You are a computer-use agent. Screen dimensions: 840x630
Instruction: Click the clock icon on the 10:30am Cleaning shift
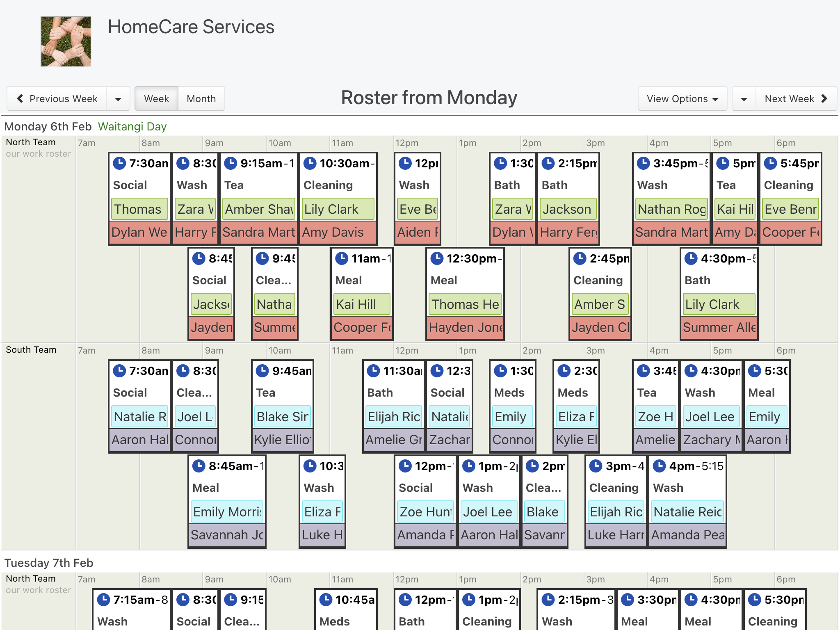310,163
